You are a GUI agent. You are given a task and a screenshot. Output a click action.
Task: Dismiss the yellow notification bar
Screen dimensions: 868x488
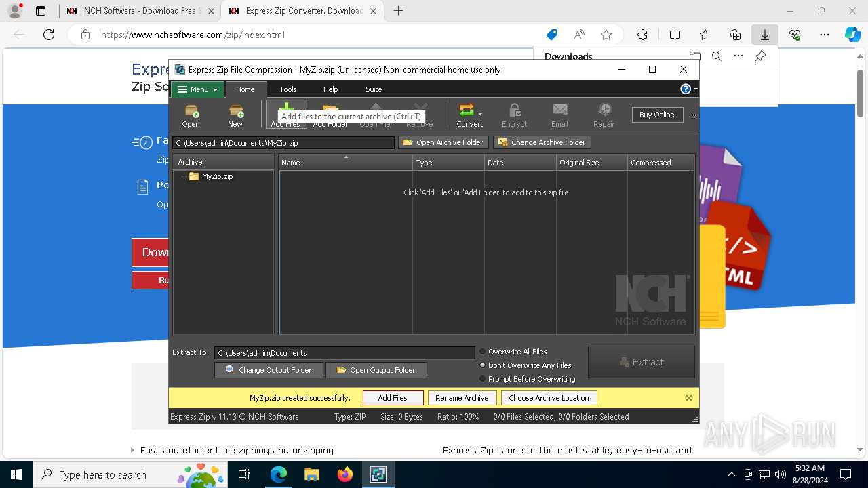pos(689,398)
